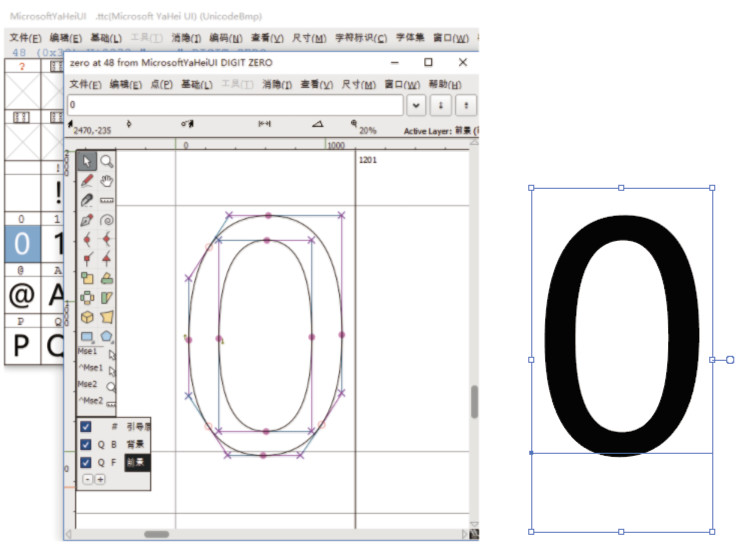Open the 文件(F) menu in glyph window
750x545 pixels.
(x=85, y=84)
